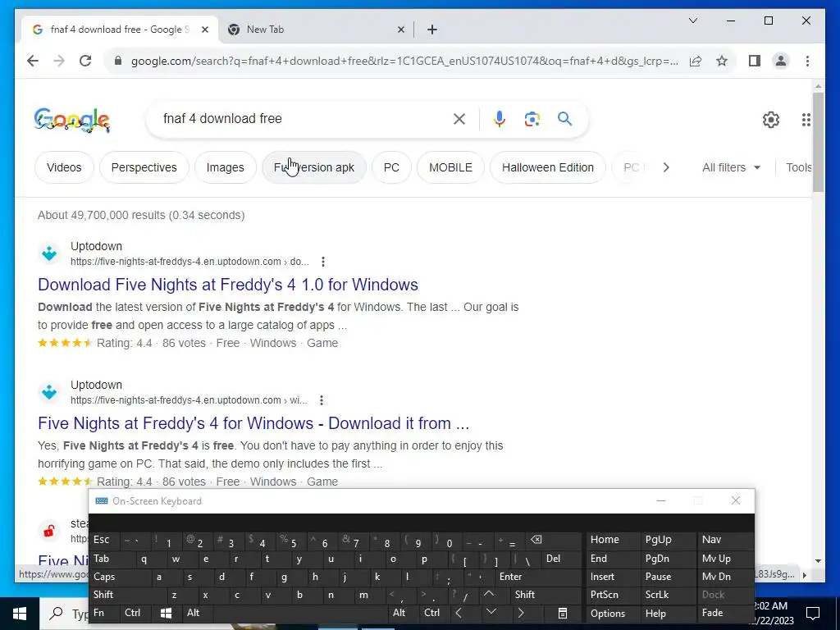The image size is (840, 630).
Task: Click the Windows logo key on keyboard
Action: point(166,613)
